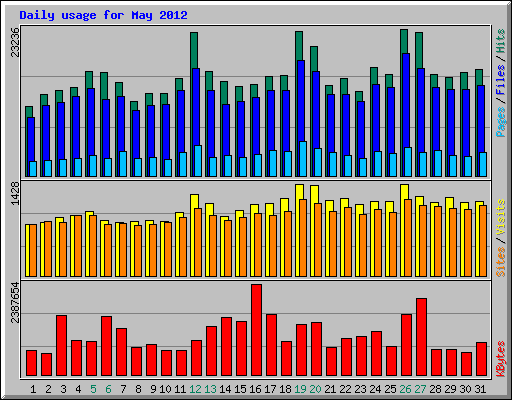Viewport: 512px width, 400px height.
Task: Click the cyan Pages bar for day 12
Action: click(198, 161)
